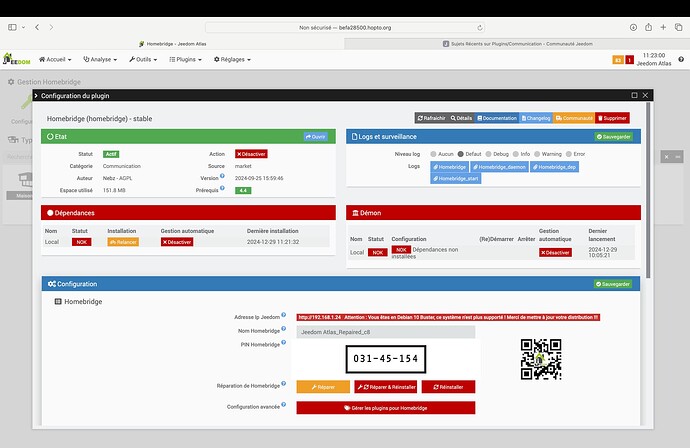Select the Info log level

pos(516,154)
